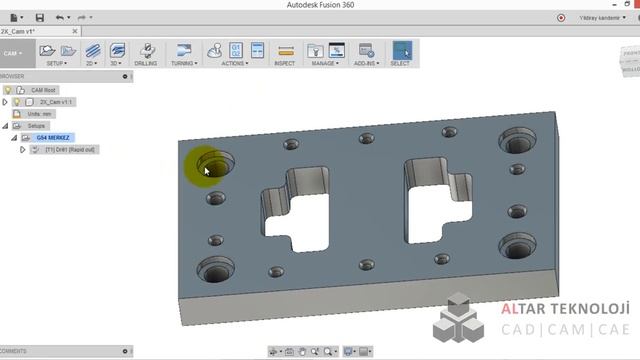Select the CAM Root tree item
The width and height of the screenshot is (640, 360).
click(x=43, y=90)
